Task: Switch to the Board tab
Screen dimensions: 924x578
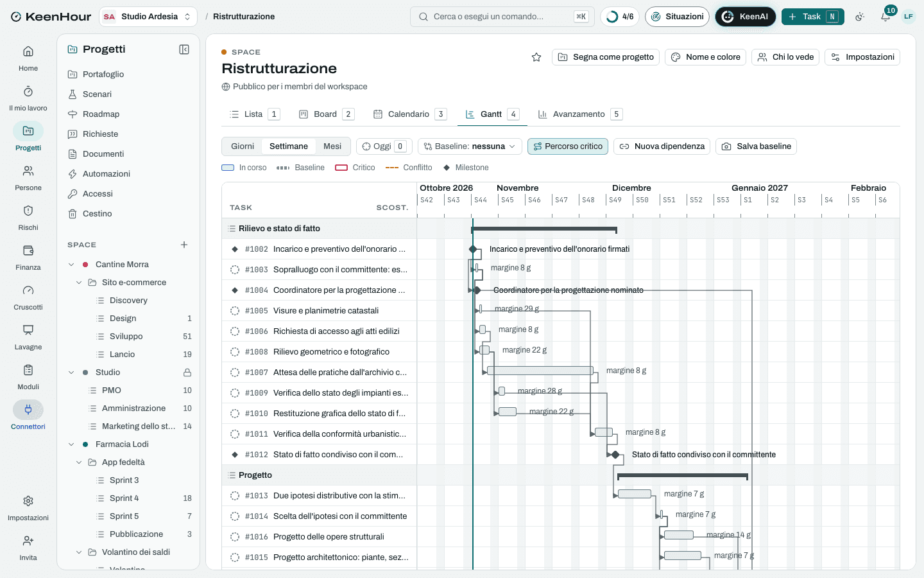Action: pyautogui.click(x=326, y=114)
